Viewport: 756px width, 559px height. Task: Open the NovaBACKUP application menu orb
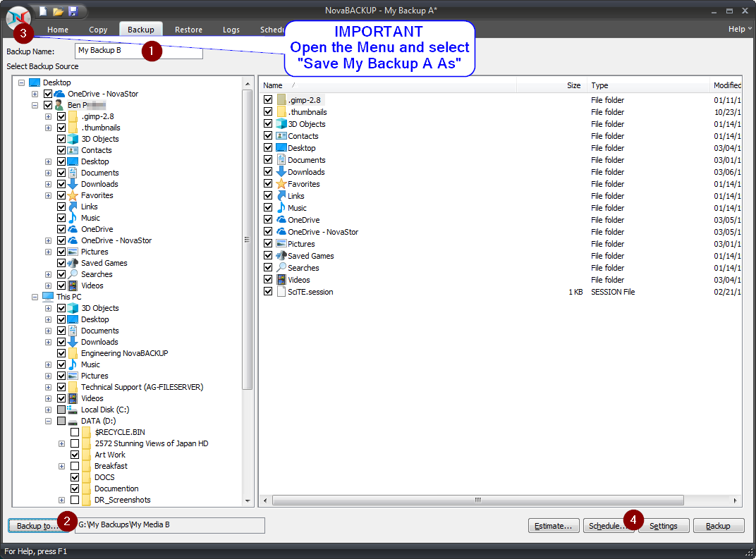pyautogui.click(x=18, y=18)
